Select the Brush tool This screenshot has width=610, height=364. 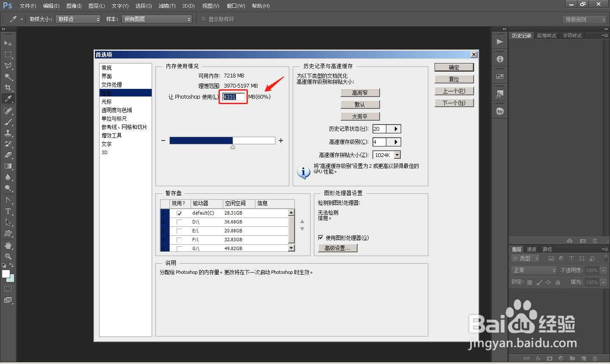coord(8,122)
